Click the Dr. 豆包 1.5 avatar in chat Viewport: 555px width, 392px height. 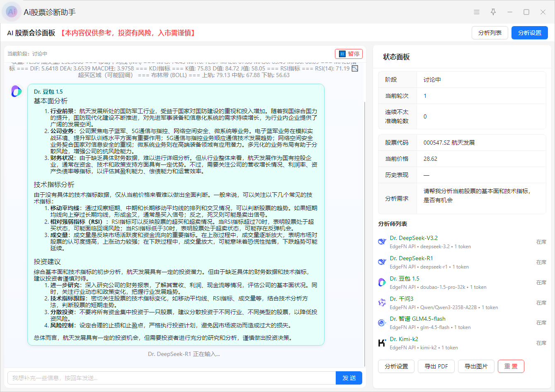[17, 91]
